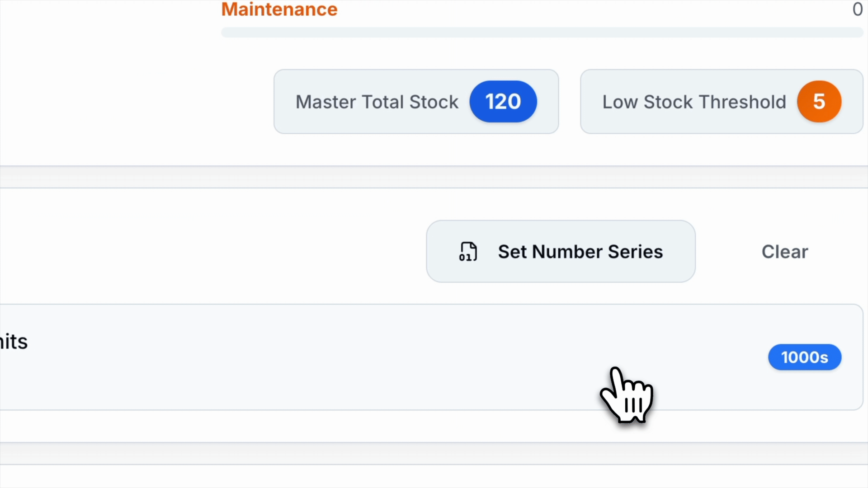Click the orange 5 threshold badge

[819, 102]
